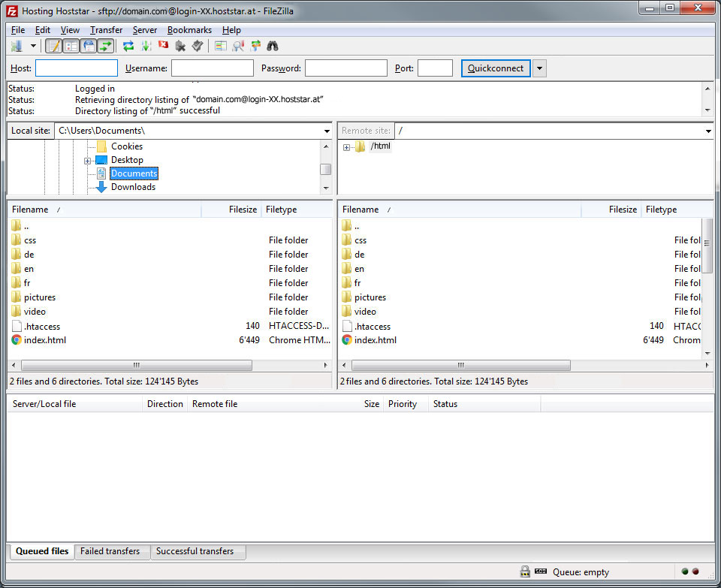Open the File menu
Image resolution: width=721 pixels, height=588 pixels.
click(18, 30)
